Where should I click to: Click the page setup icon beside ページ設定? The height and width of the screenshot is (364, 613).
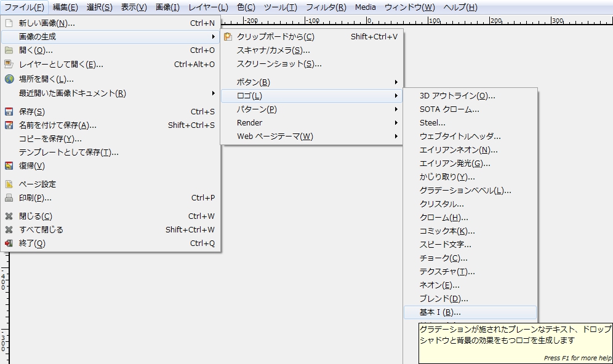click(x=9, y=184)
